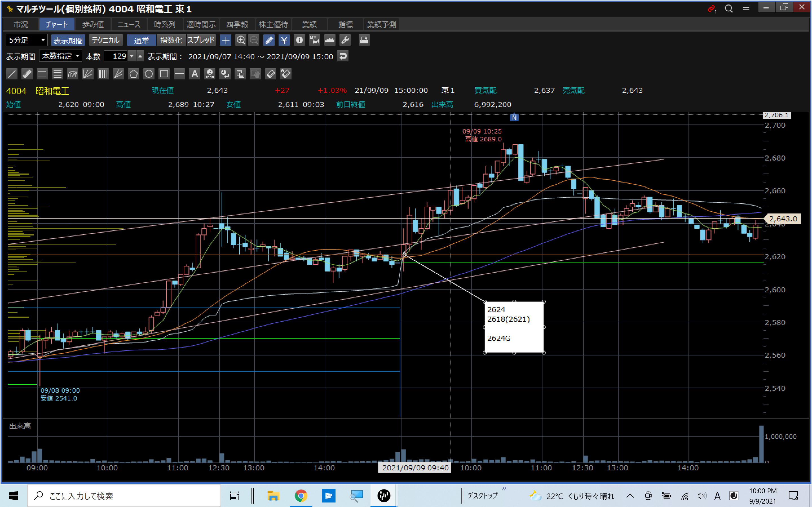The height and width of the screenshot is (507, 812).
Task: Select the pentagon shape drawing tool
Action: (134, 74)
